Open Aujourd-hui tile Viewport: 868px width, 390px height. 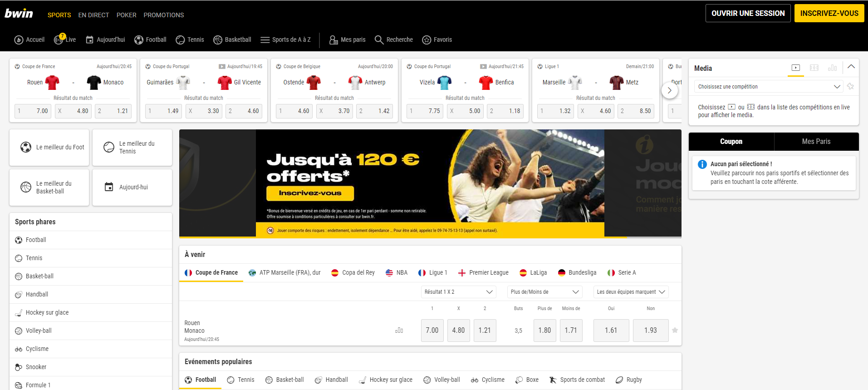click(132, 187)
